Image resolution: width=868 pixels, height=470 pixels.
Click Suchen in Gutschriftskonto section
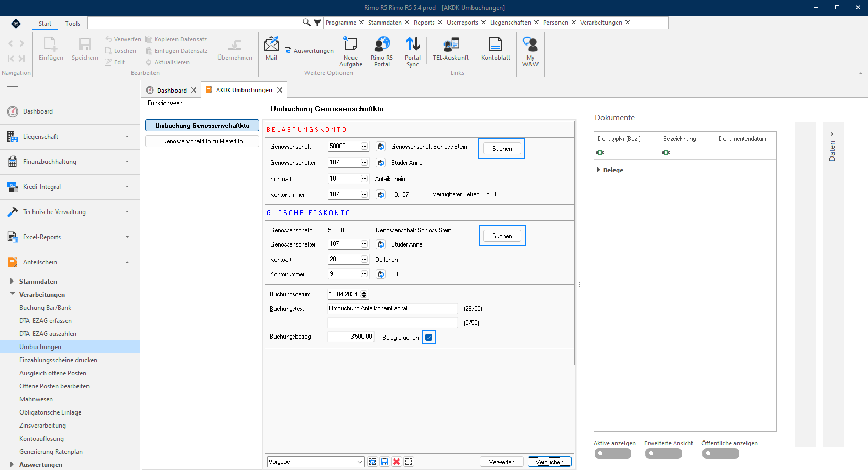502,236
